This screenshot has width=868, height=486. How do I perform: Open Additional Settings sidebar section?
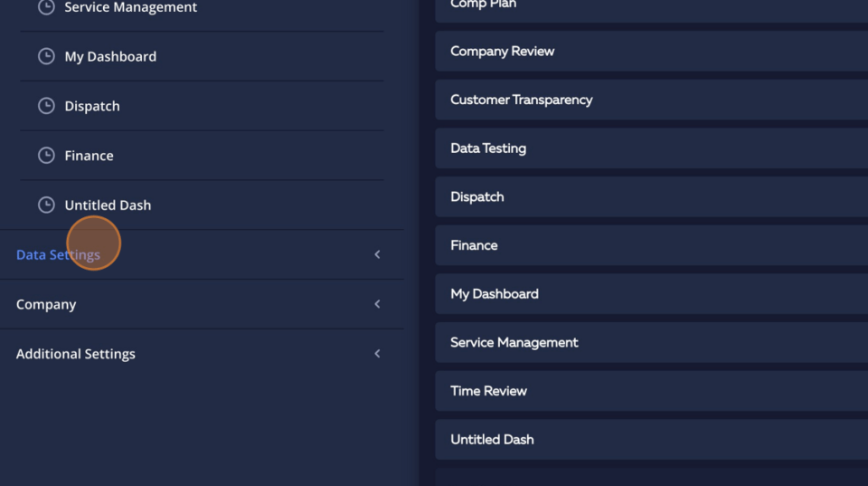[76, 354]
